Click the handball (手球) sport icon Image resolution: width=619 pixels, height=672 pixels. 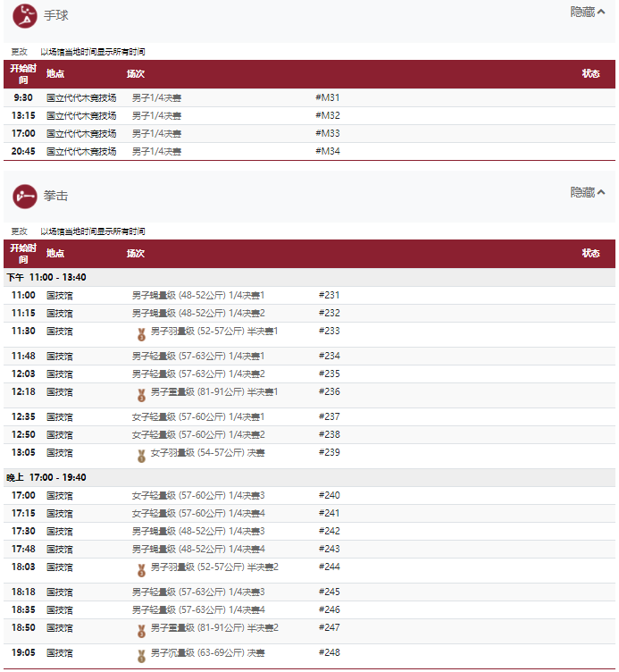click(25, 16)
